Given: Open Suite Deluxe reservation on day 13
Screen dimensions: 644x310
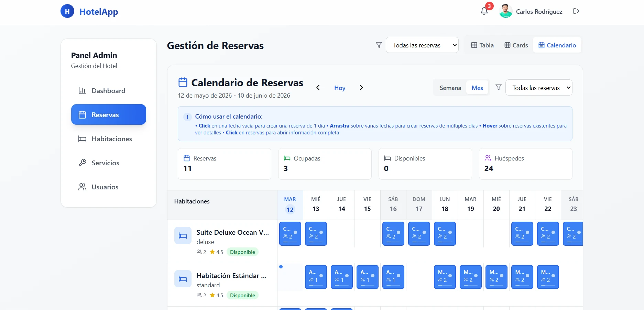Looking at the screenshot, I should point(316,234).
